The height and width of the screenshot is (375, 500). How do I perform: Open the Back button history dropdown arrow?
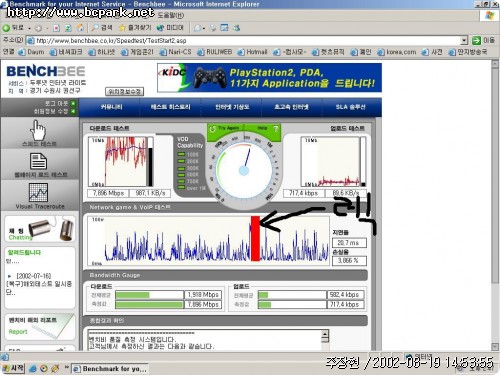tap(29, 28)
